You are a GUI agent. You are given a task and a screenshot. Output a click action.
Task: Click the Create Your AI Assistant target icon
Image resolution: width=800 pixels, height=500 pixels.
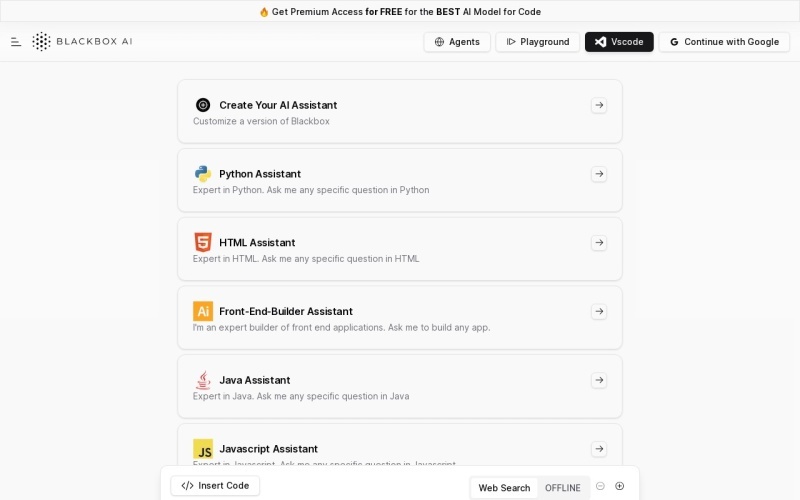tap(203, 105)
